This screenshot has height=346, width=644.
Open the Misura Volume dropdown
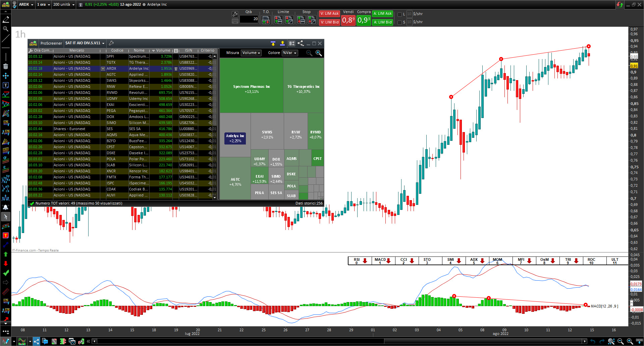(x=251, y=53)
